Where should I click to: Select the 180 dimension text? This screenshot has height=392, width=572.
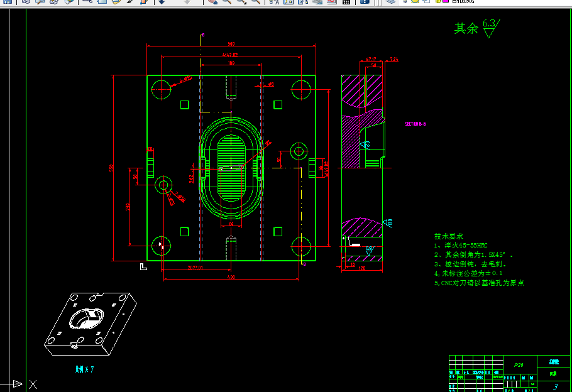(231, 63)
